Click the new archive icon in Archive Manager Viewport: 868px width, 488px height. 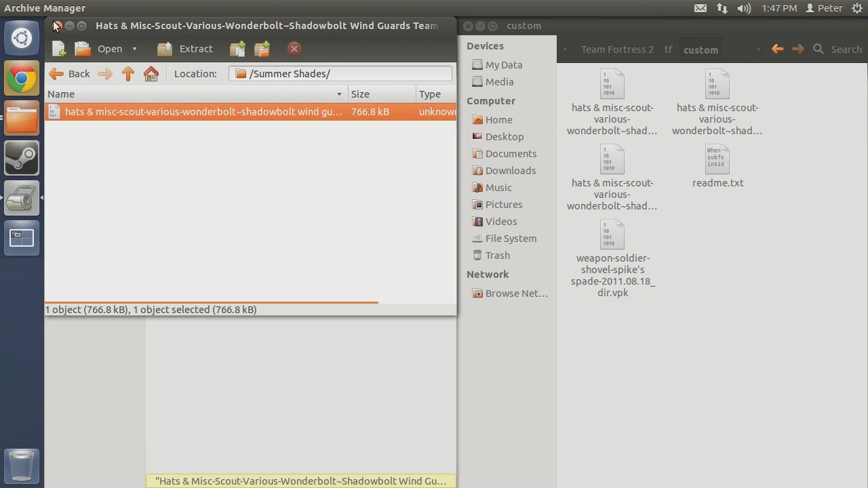coord(59,49)
